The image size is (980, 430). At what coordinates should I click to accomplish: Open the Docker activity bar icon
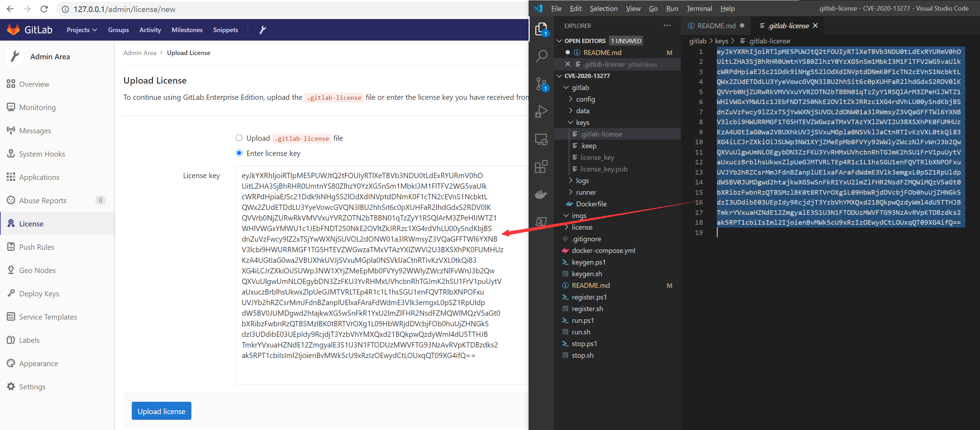(541, 194)
